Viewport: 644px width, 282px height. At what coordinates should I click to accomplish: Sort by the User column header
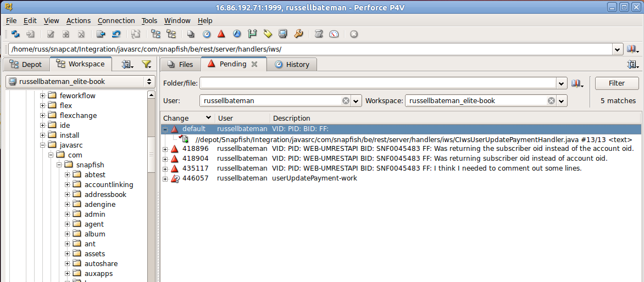242,119
